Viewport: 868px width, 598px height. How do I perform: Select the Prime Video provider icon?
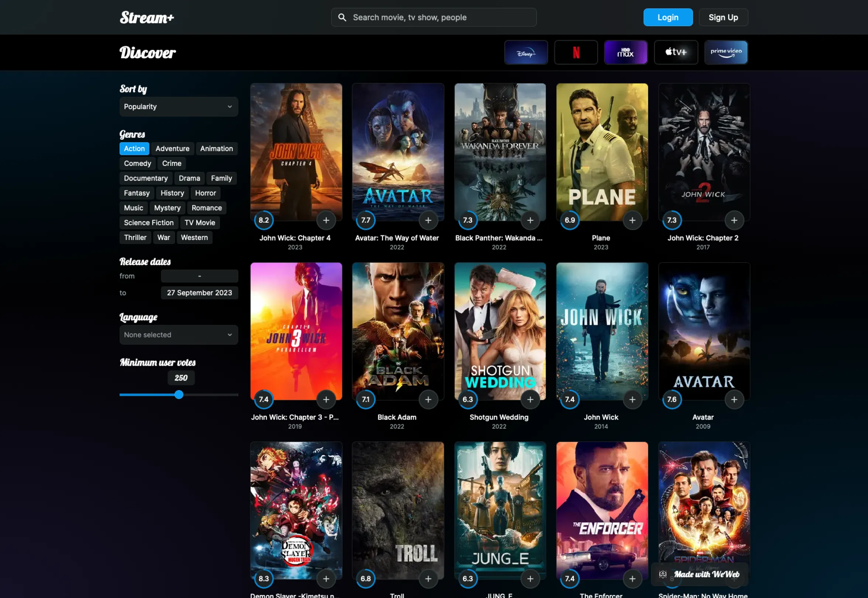click(x=726, y=52)
